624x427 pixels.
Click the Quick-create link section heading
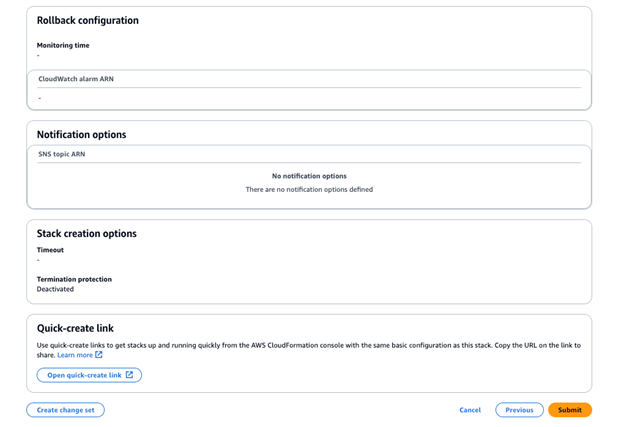coord(76,327)
